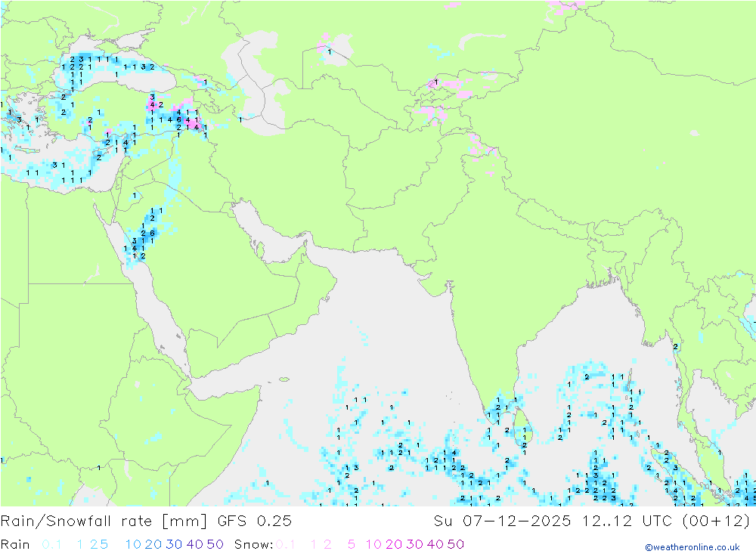756x554 pixels.
Task: Select the snow legend value 30
Action: 414,544
